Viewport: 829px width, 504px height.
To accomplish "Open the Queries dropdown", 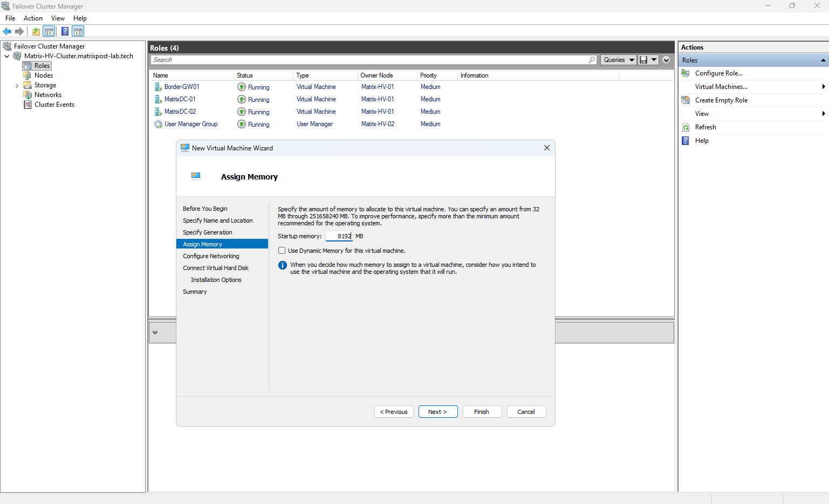I will click(x=619, y=60).
